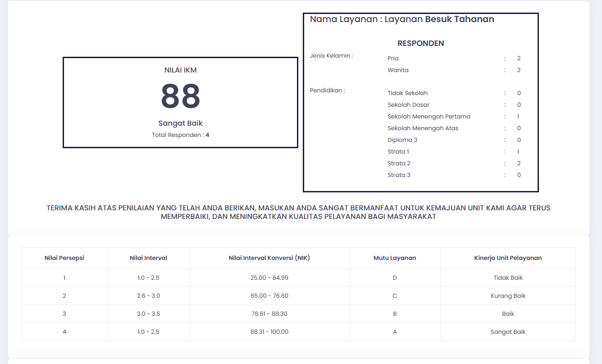Click the Mutu Layanan grade A cell
The width and height of the screenshot is (602, 364).
395,332
